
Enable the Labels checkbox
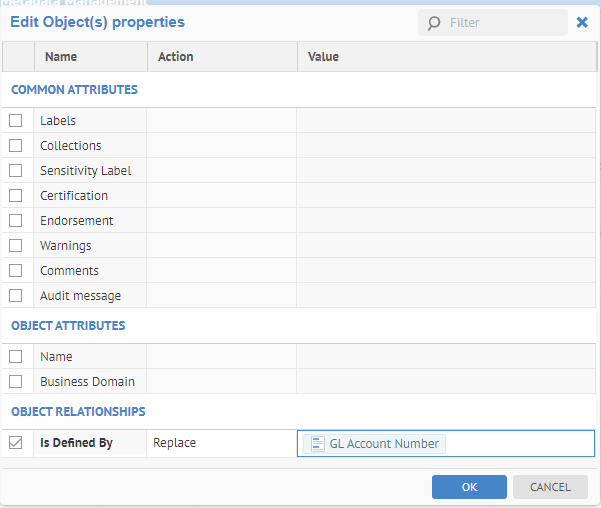point(16,121)
